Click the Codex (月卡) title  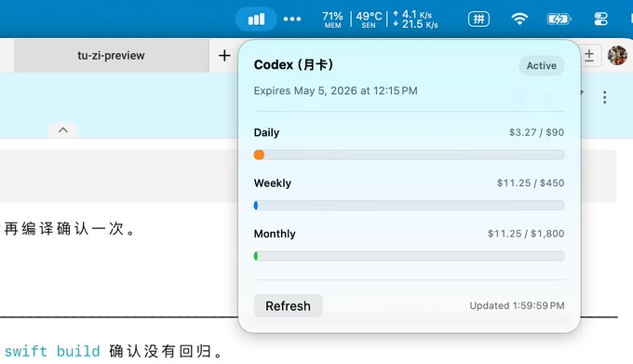(x=293, y=64)
